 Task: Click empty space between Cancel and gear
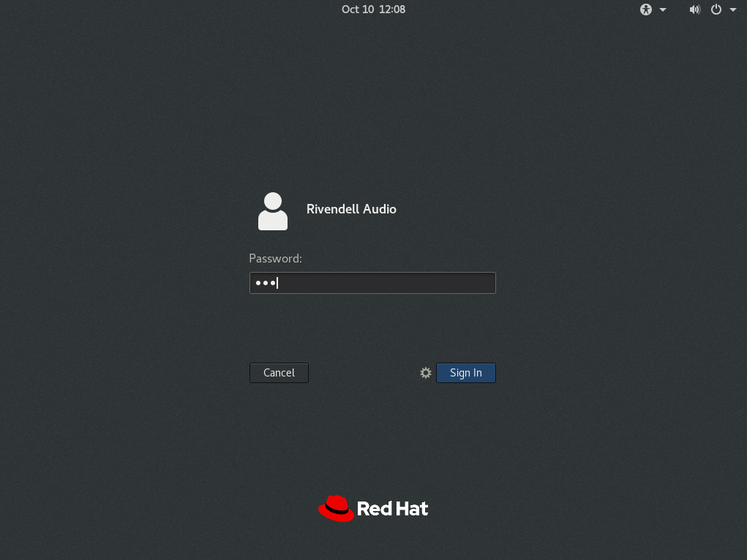click(x=362, y=373)
